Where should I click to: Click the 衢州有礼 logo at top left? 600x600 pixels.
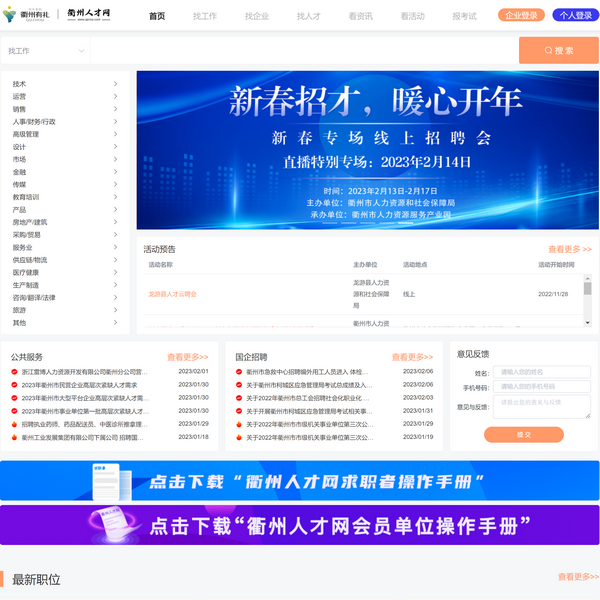pyautogui.click(x=26, y=15)
